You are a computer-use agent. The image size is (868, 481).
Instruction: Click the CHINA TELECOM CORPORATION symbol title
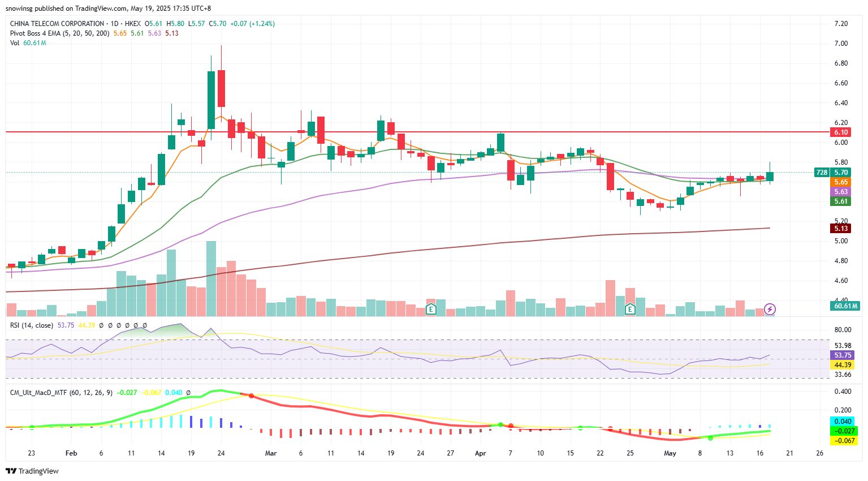point(57,24)
